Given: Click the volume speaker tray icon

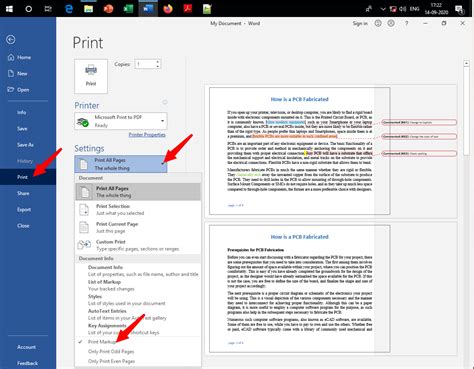Looking at the screenshot, I should click(403, 9).
